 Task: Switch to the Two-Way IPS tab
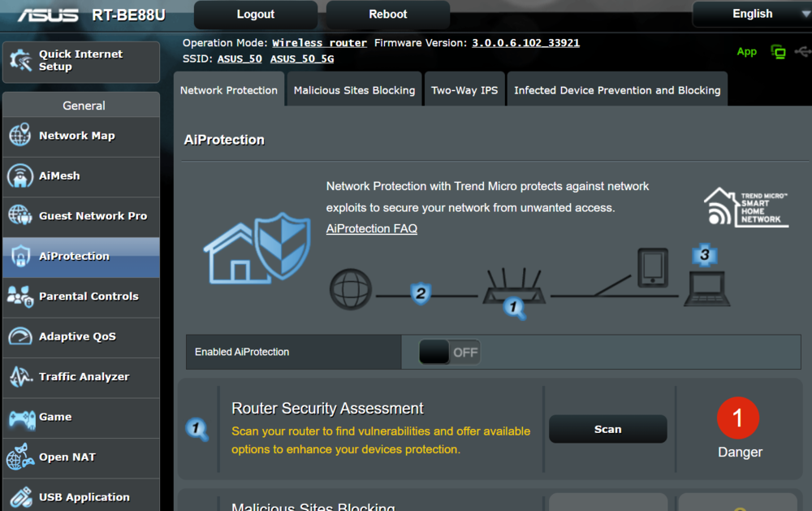coord(464,90)
